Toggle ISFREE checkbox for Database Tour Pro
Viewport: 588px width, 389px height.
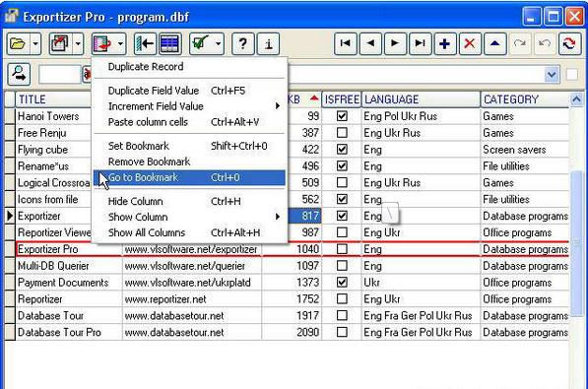[342, 332]
